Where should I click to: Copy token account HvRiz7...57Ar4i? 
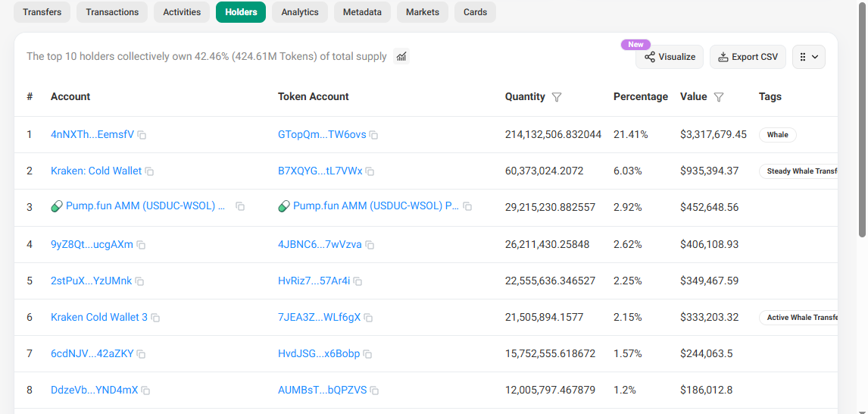tap(358, 281)
